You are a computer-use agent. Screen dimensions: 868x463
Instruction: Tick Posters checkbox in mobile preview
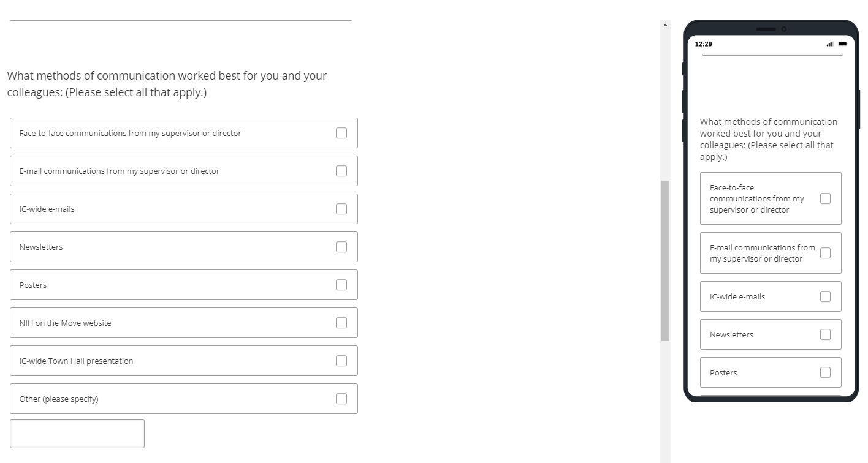coord(825,372)
